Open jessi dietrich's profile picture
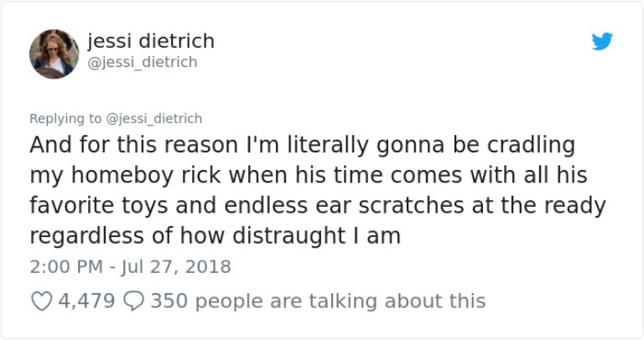Viewport: 644px width, 340px height. coord(54,54)
